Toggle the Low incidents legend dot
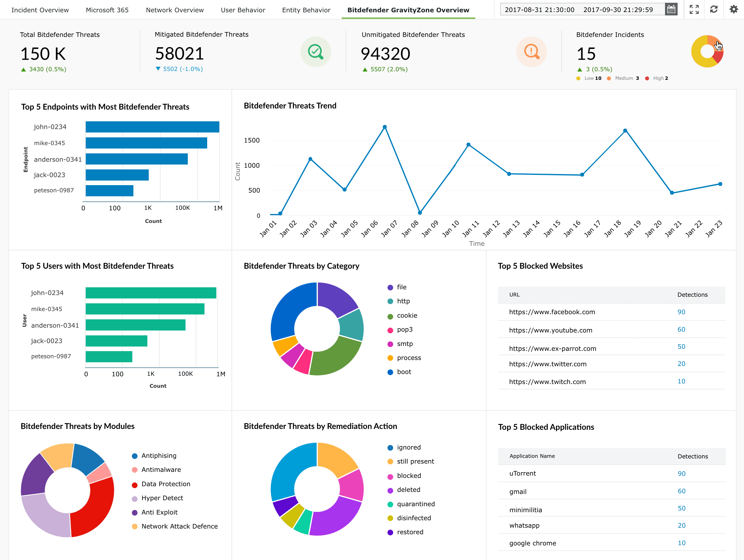 pyautogui.click(x=578, y=78)
